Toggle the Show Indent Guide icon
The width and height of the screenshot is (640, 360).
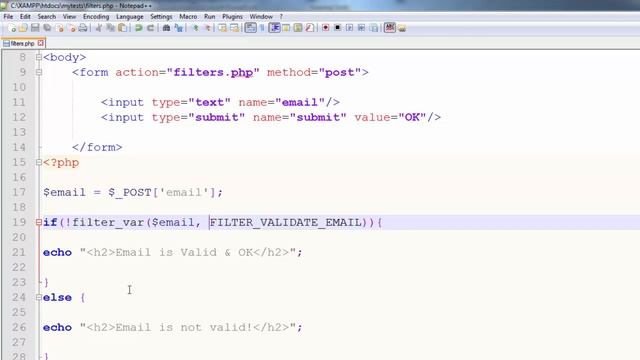coord(274,28)
